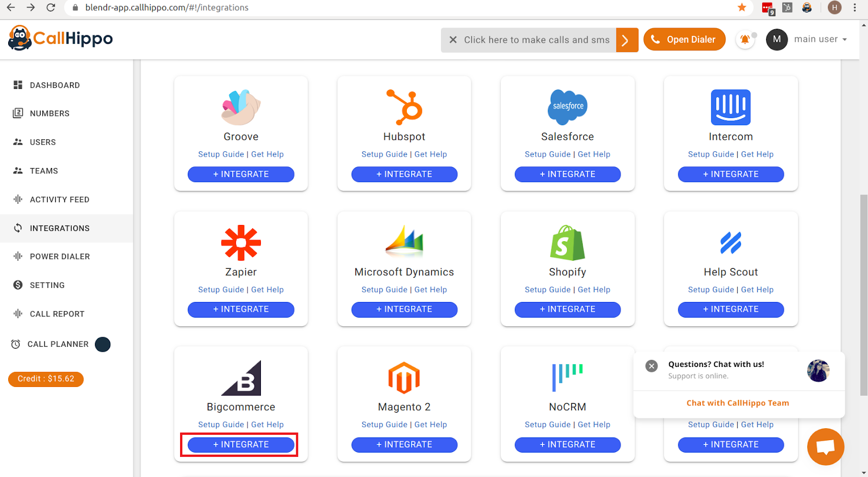868x477 pixels.
Task: Integrate Shopify
Action: pos(567,310)
